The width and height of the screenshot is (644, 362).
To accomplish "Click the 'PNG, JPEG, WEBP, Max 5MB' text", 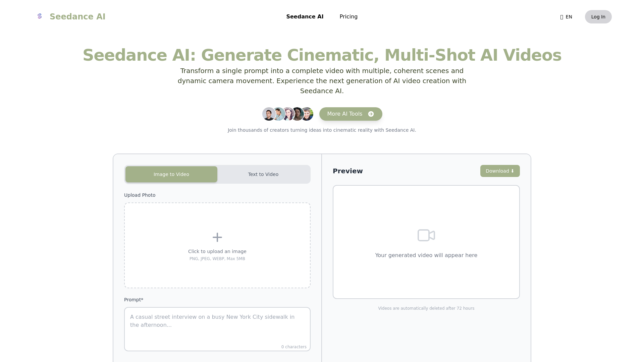I will click(x=217, y=259).
